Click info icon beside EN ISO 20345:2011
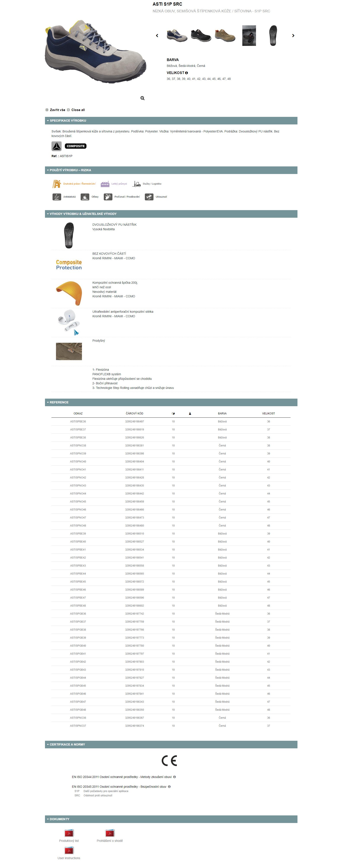The width and height of the screenshot is (342, 868). [x=169, y=787]
